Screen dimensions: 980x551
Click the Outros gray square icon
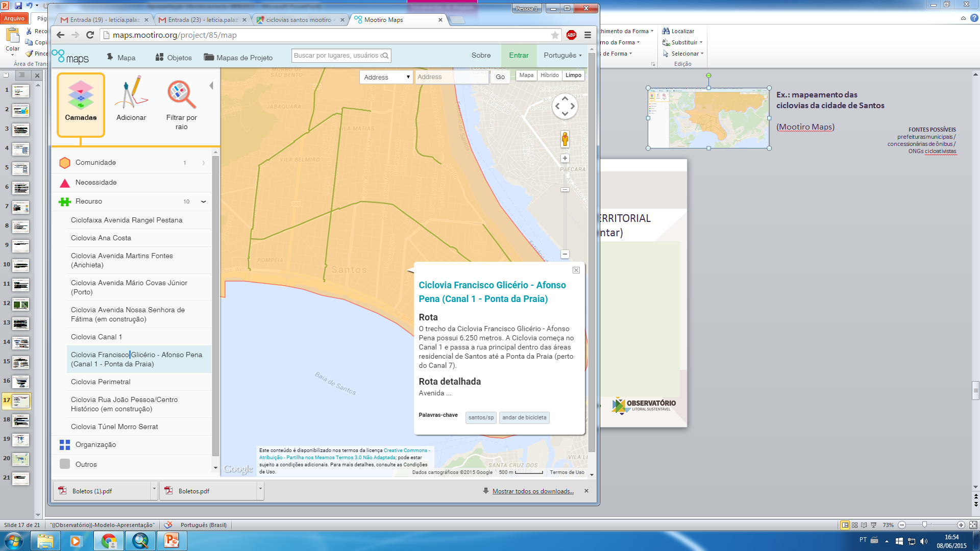click(65, 464)
